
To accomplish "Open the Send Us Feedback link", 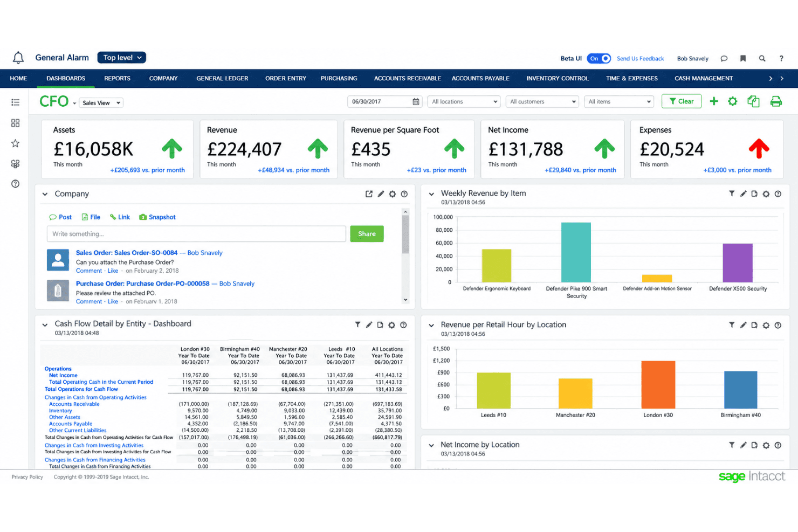I will (640, 59).
